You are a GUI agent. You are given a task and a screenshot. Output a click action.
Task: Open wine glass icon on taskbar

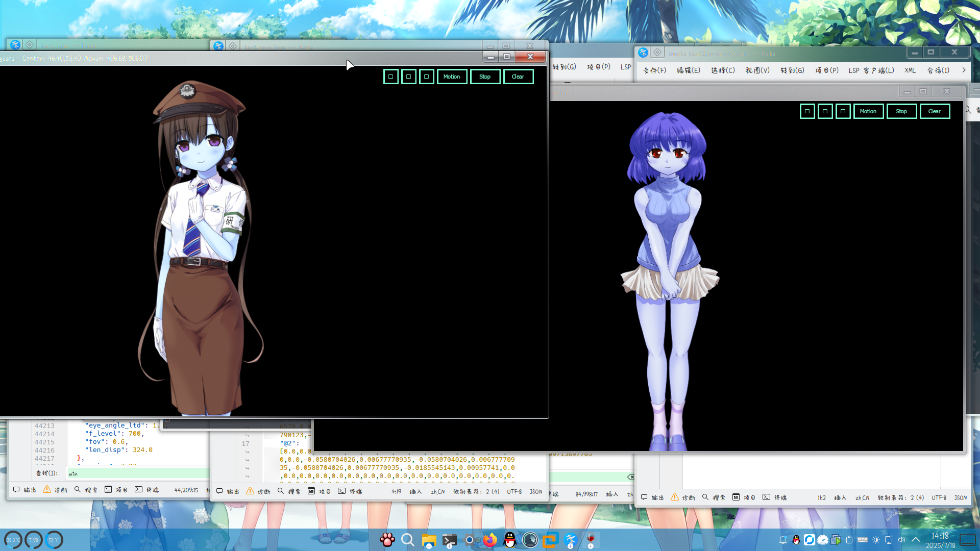(591, 539)
